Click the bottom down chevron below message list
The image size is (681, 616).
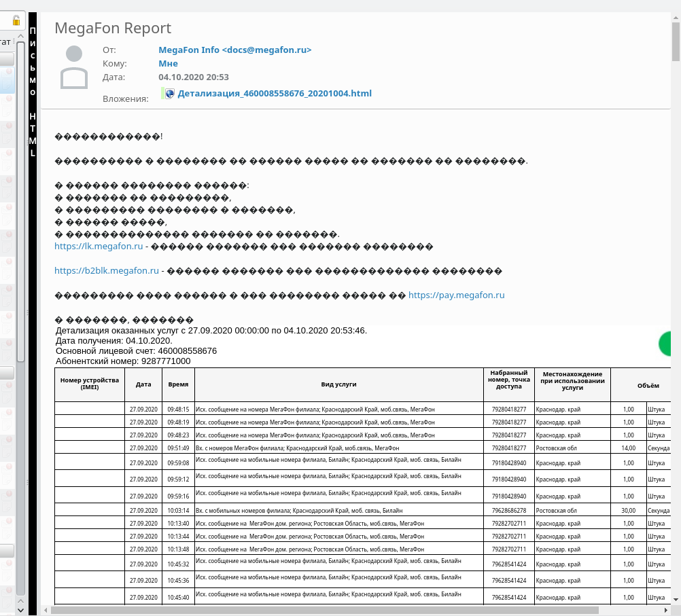20,610
